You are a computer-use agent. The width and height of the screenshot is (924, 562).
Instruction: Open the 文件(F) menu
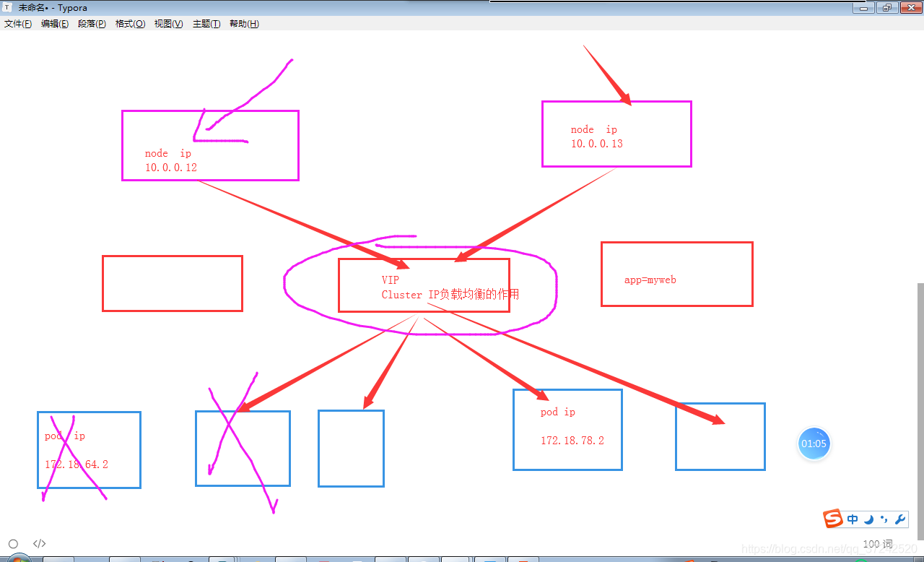18,24
